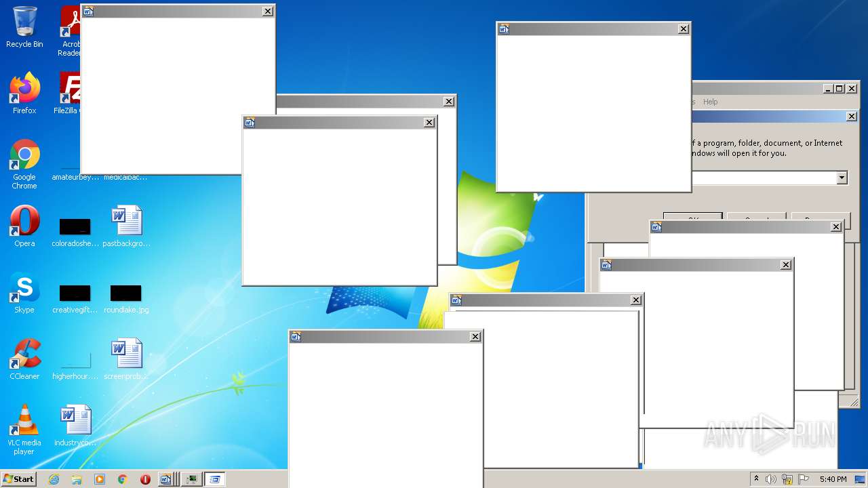Click the Chrome icon on the taskbar
The image size is (868, 488).
point(123,479)
